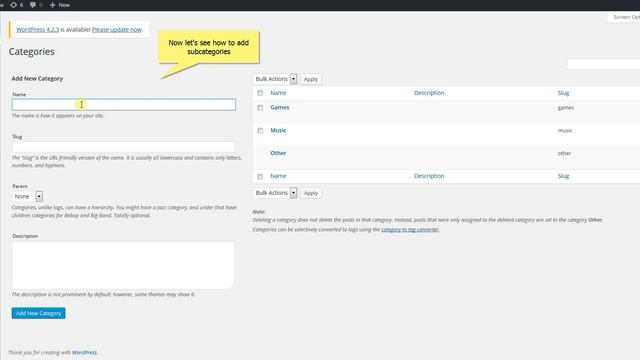Expand the Screen Options tab
640x360 pixels.
click(x=624, y=17)
